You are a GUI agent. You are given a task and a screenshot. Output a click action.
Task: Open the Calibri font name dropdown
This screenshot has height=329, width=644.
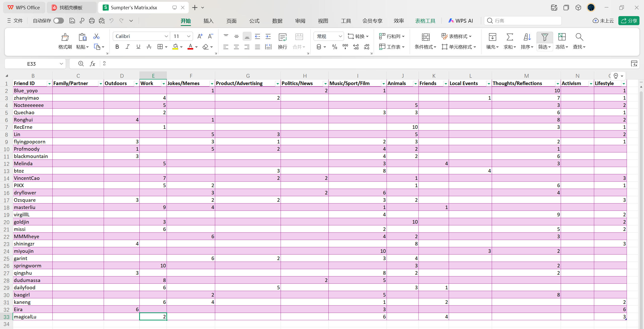click(x=166, y=36)
